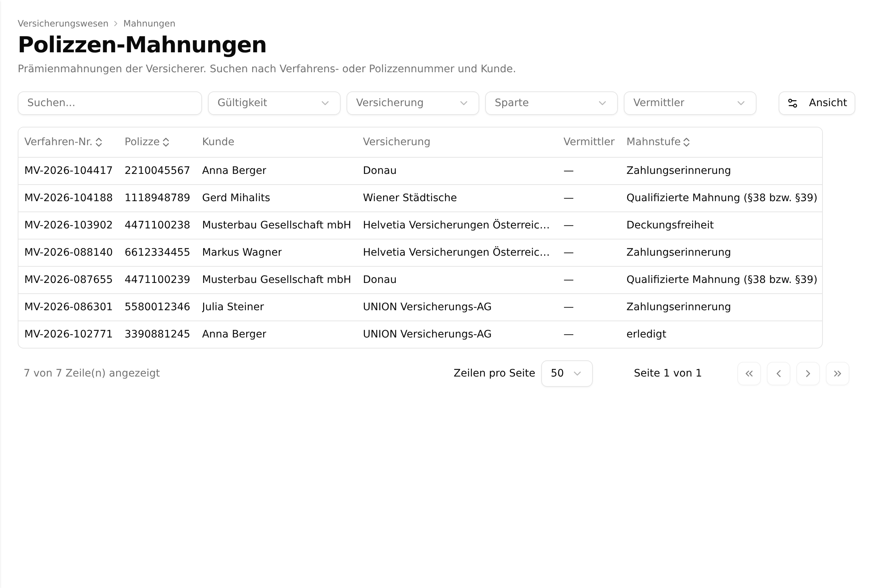Click policy number 4471100239
The width and height of the screenshot is (873, 588).
coord(157,280)
